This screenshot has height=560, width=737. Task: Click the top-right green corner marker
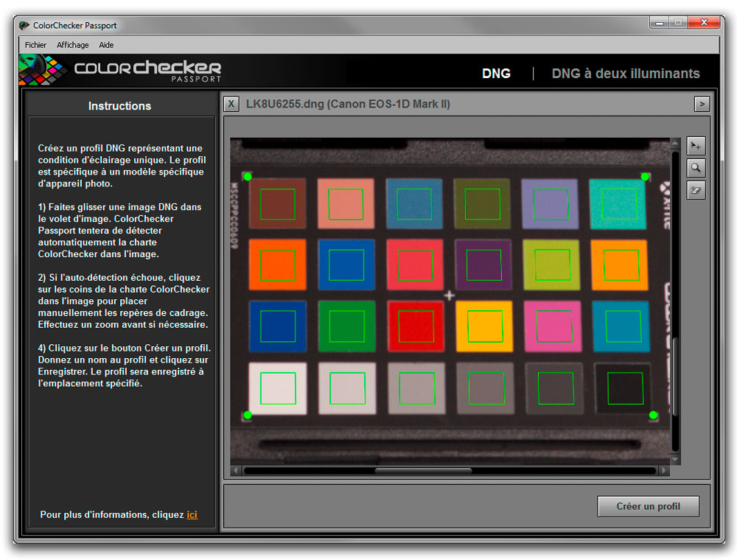pyautogui.click(x=645, y=177)
